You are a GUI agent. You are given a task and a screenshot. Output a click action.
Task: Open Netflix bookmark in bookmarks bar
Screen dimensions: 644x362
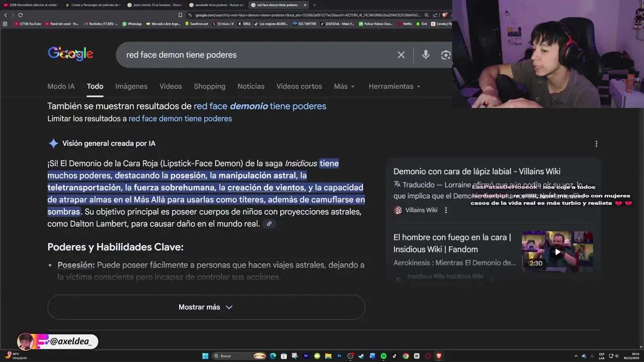coord(405,24)
